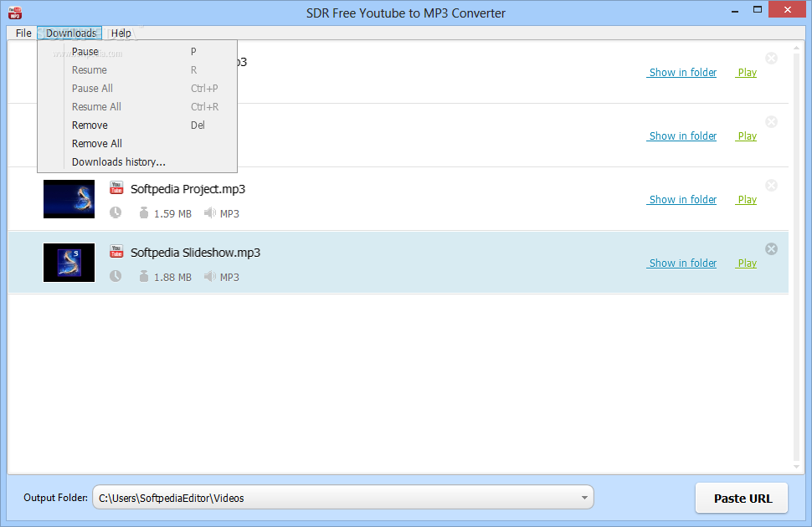Close the open Downloads menu
This screenshot has width=812, height=527.
point(70,33)
